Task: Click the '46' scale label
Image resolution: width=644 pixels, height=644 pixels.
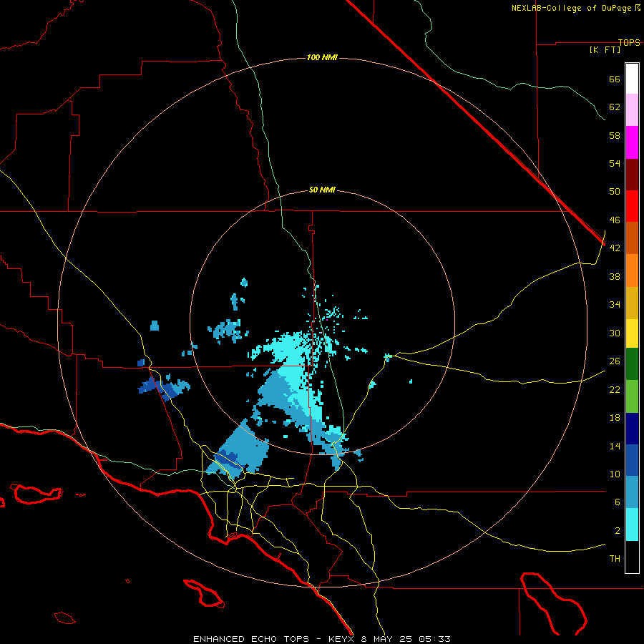Action: [615, 220]
